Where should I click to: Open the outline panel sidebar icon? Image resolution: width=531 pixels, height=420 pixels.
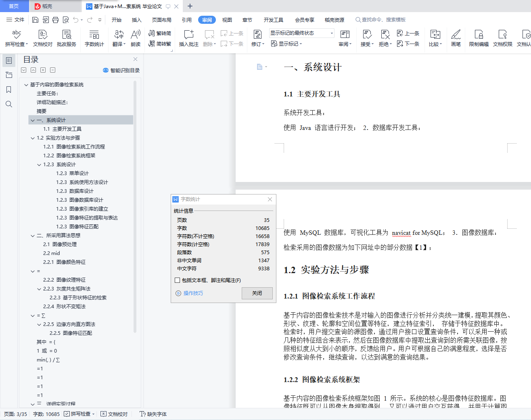[x=8, y=61]
